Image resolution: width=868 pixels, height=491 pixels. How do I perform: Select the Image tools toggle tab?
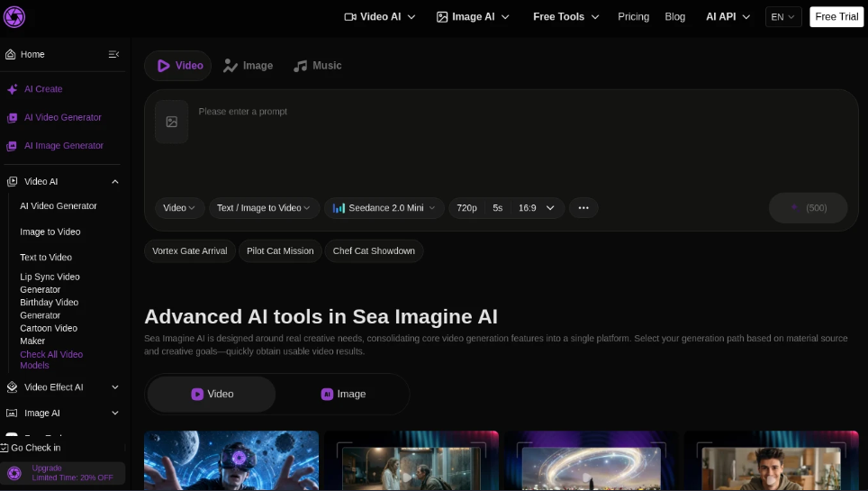pos(343,394)
